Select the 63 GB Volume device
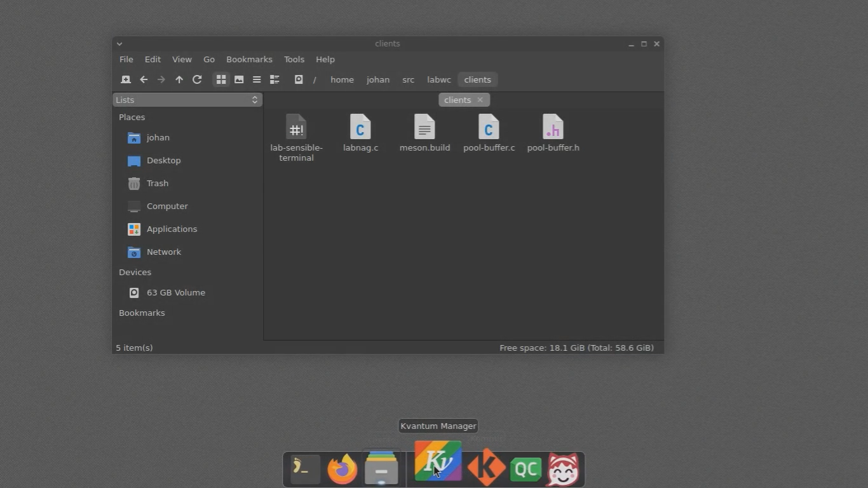This screenshot has width=868, height=488. (x=175, y=292)
